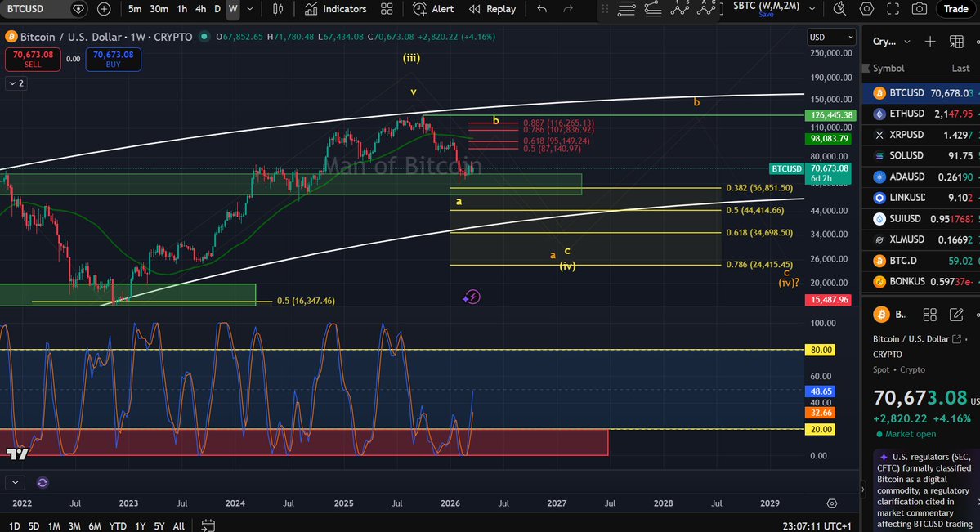Click the blue BUY 70,673.08 button

tap(113, 60)
